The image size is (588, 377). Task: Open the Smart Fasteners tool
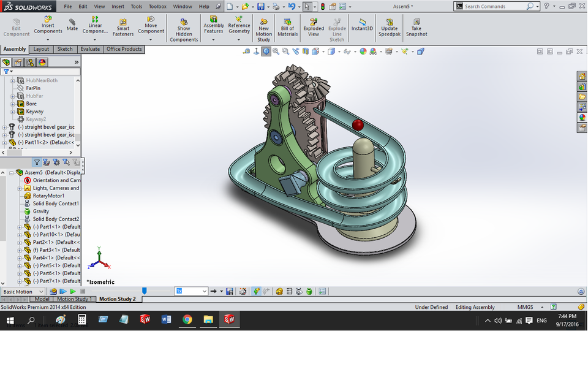coord(123,26)
